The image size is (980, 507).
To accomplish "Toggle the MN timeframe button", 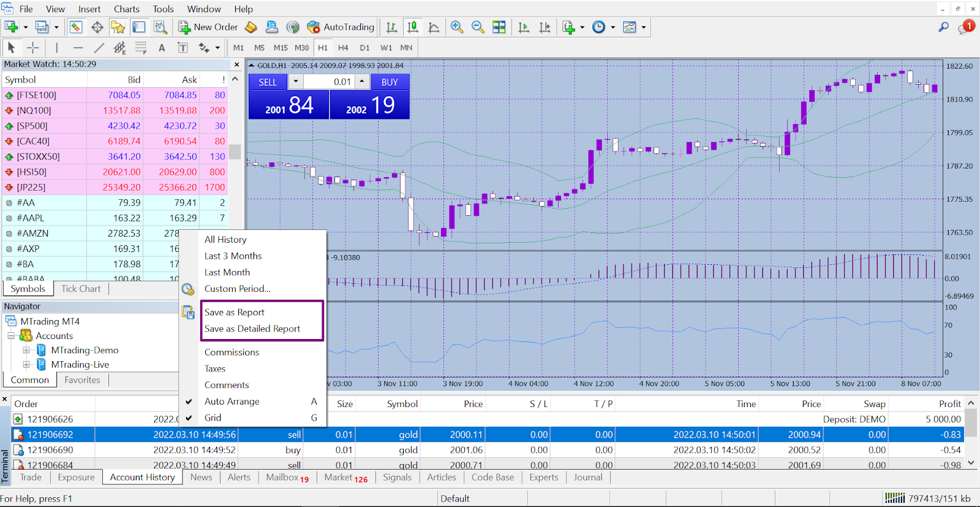I will [x=406, y=47].
